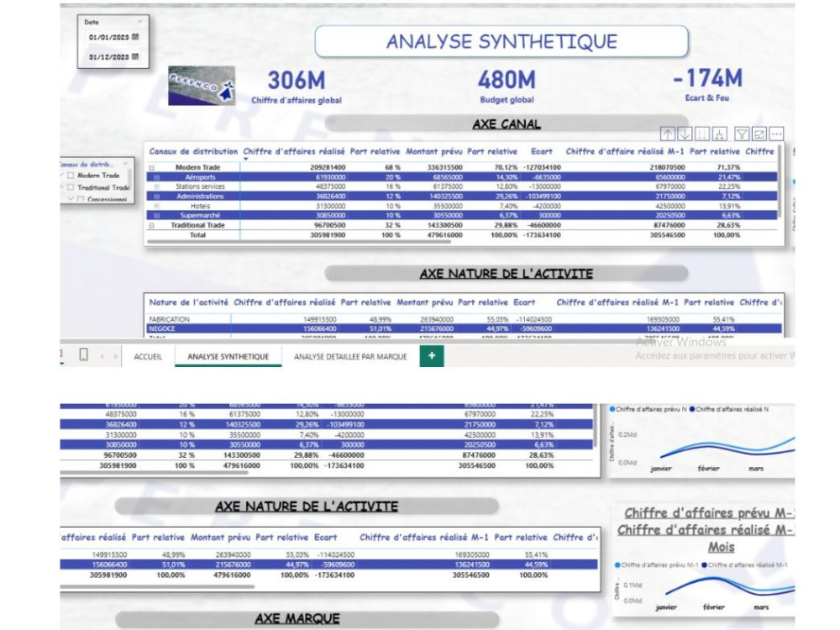Click vertical scrollbar of upper canal table
840x630 pixels.
779,181
